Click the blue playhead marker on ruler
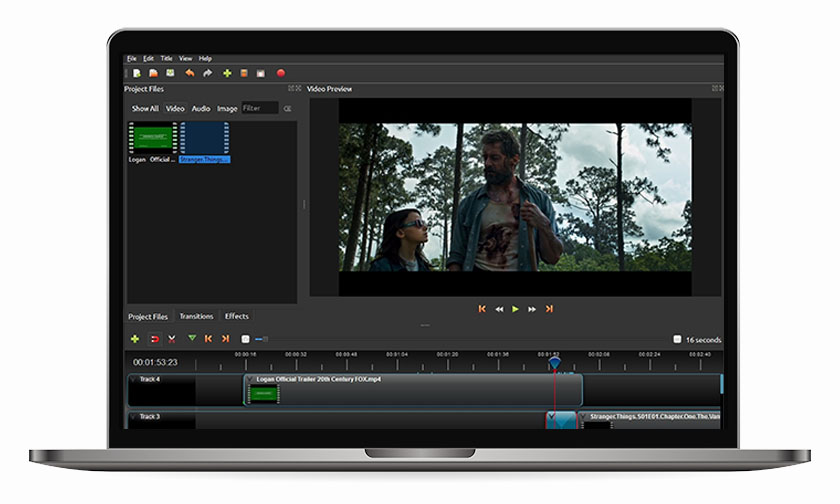The height and width of the screenshot is (504, 840). coord(554,363)
